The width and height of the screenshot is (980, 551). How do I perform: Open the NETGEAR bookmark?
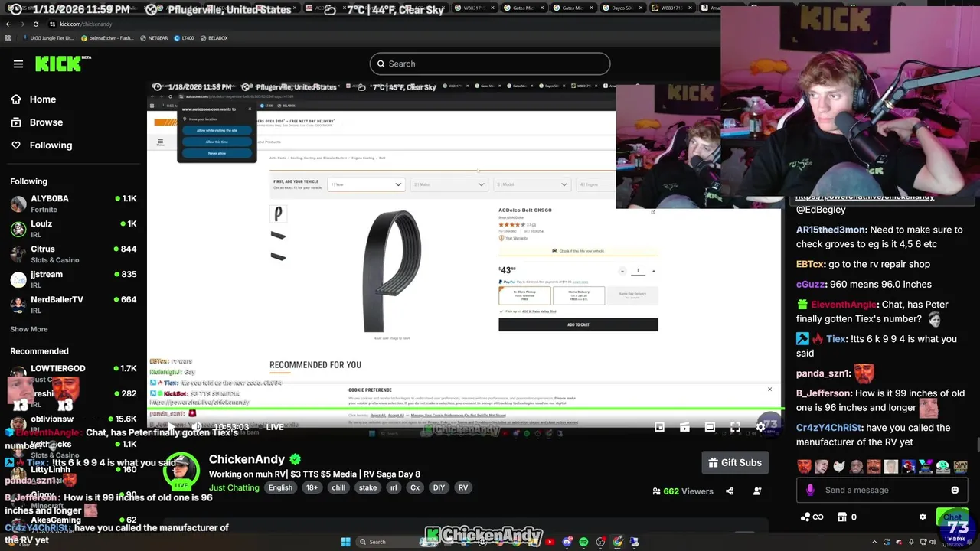[153, 37]
